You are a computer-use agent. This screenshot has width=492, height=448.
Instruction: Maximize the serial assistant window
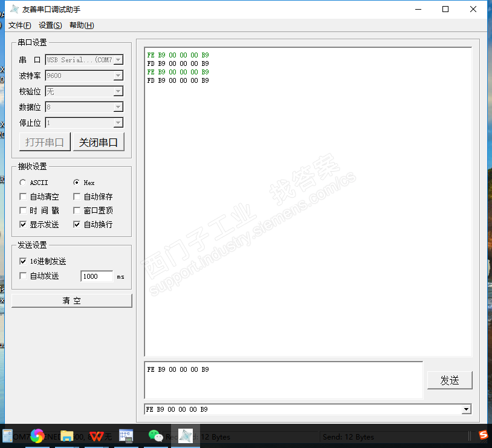point(445,10)
